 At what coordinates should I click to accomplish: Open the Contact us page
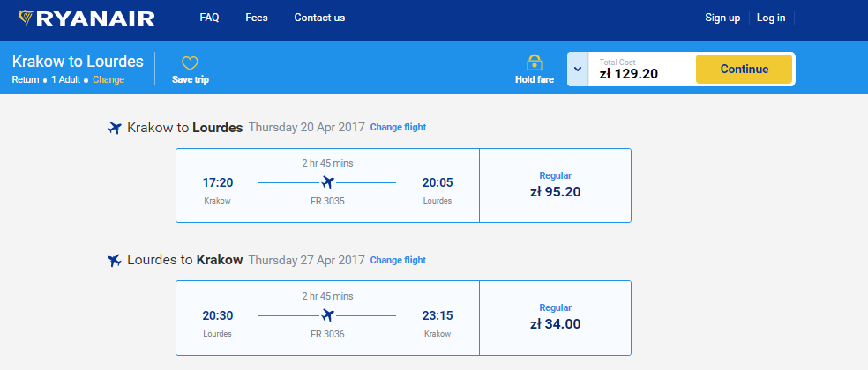[319, 18]
